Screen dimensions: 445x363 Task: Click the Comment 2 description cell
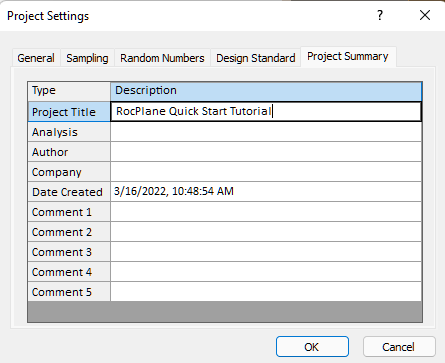tap(266, 232)
